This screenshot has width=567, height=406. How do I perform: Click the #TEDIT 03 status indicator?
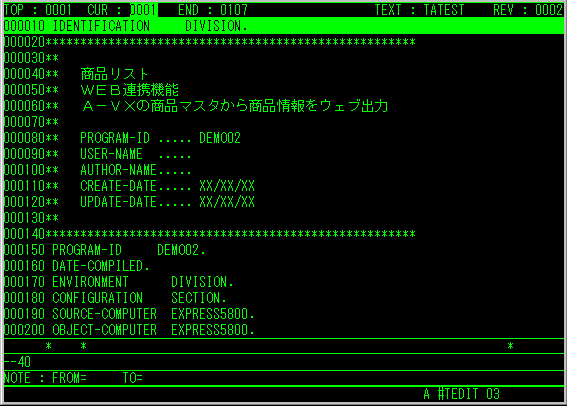469,394
